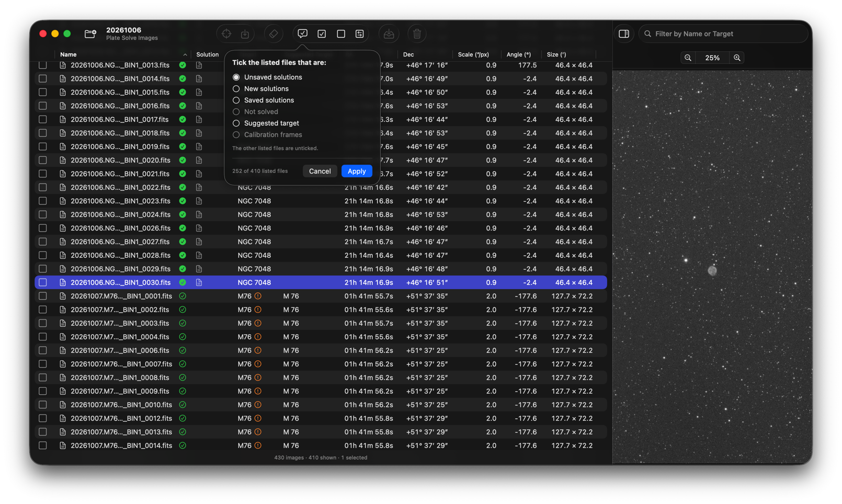This screenshot has width=842, height=504.
Task: Click the untick all empty-square icon
Action: pyautogui.click(x=341, y=34)
